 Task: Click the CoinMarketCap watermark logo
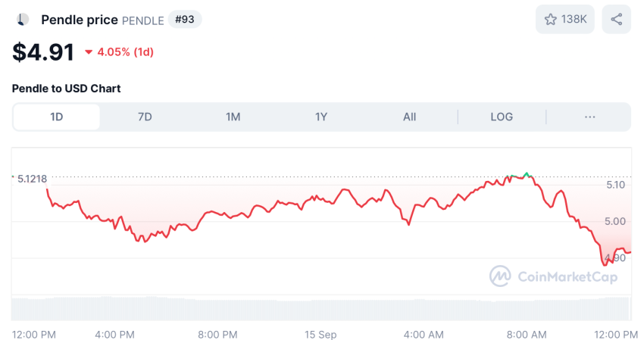(x=500, y=276)
